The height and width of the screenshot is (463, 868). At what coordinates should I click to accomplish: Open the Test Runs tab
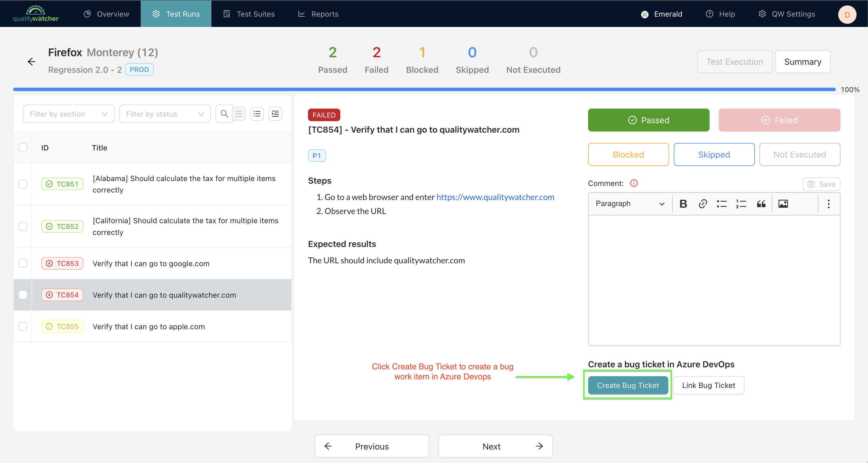point(176,14)
